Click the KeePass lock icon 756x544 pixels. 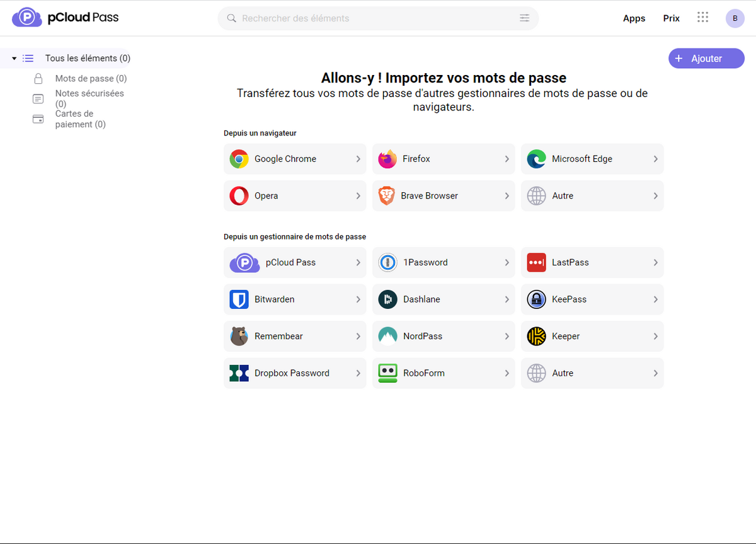tap(536, 299)
